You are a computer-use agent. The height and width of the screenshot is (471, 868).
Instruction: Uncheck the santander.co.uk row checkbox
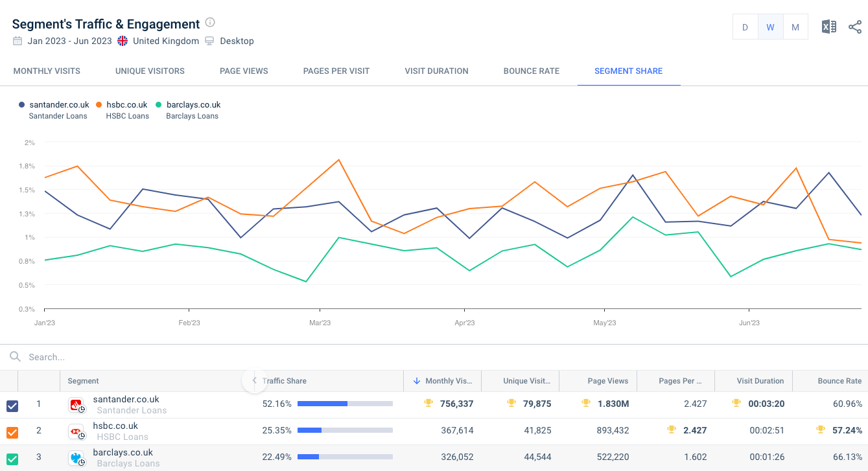(12, 406)
